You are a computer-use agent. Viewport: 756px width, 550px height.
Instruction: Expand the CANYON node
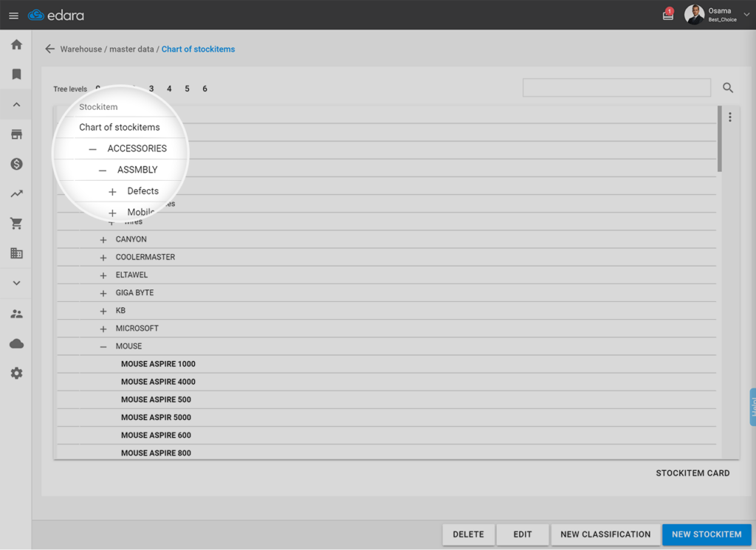click(x=103, y=240)
